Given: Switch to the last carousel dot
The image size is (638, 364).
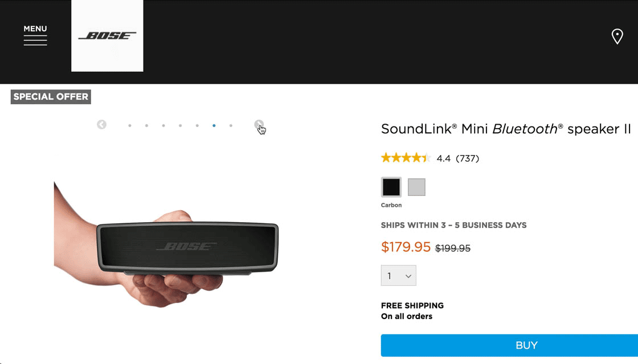Looking at the screenshot, I should pos(231,125).
